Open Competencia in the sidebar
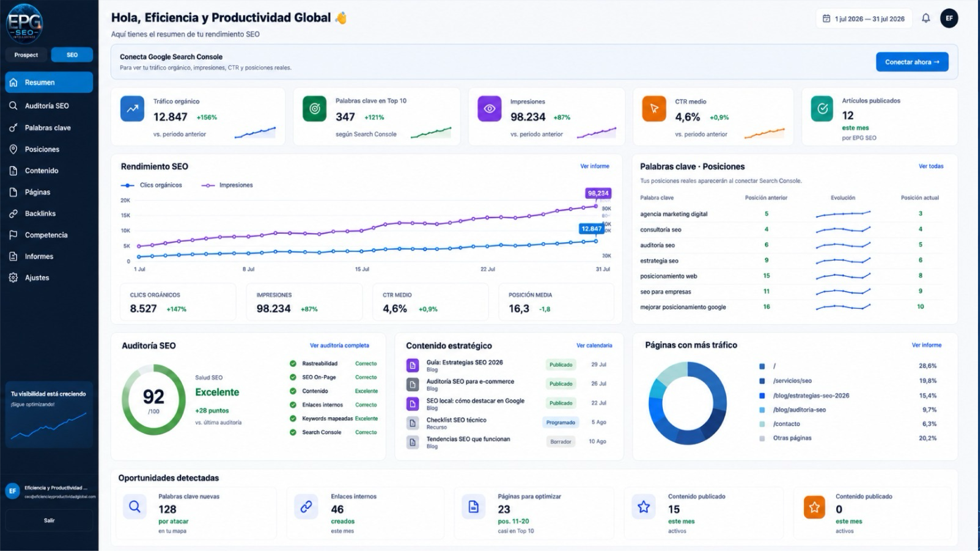 49,235
